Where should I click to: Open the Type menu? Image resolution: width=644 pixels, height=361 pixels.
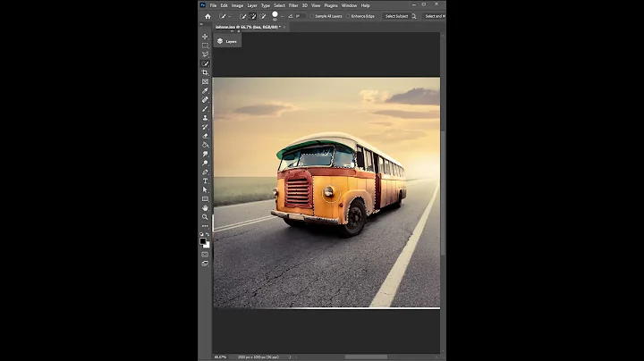(x=266, y=5)
